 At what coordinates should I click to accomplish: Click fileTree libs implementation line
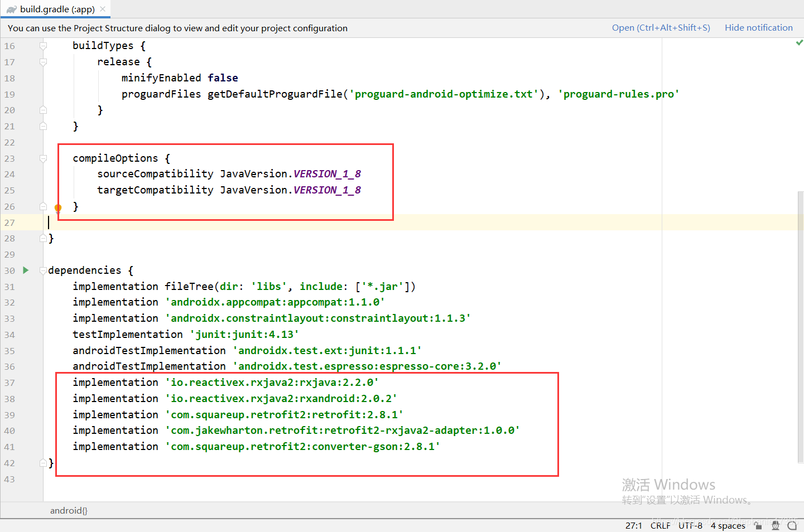coord(244,287)
